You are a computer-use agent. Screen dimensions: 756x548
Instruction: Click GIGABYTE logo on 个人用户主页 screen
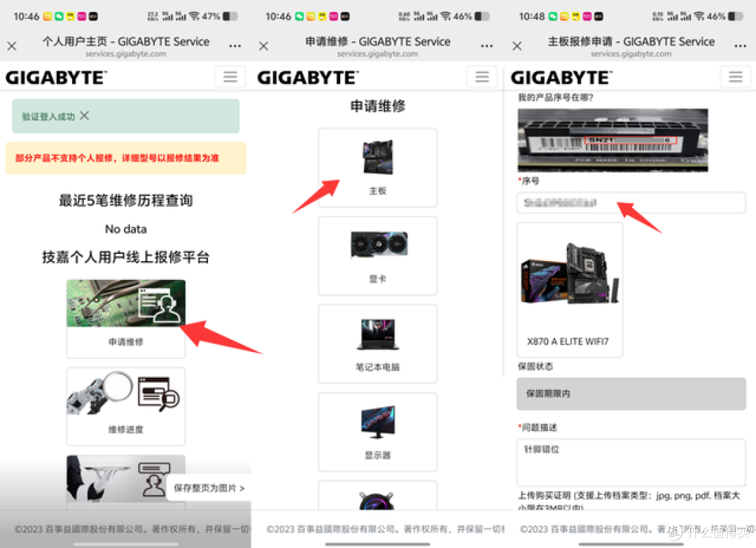(57, 78)
